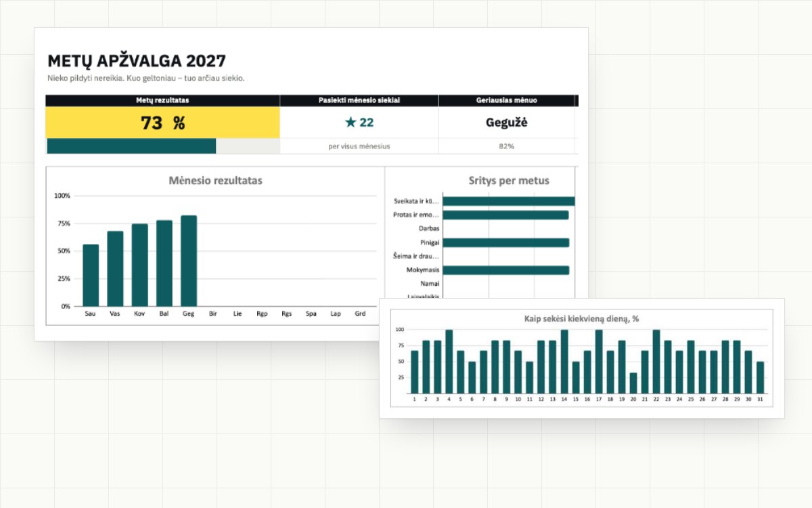Click the "Pasiekti mėnesio siekiai" header cell
This screenshot has width=812, height=508.
(x=359, y=100)
